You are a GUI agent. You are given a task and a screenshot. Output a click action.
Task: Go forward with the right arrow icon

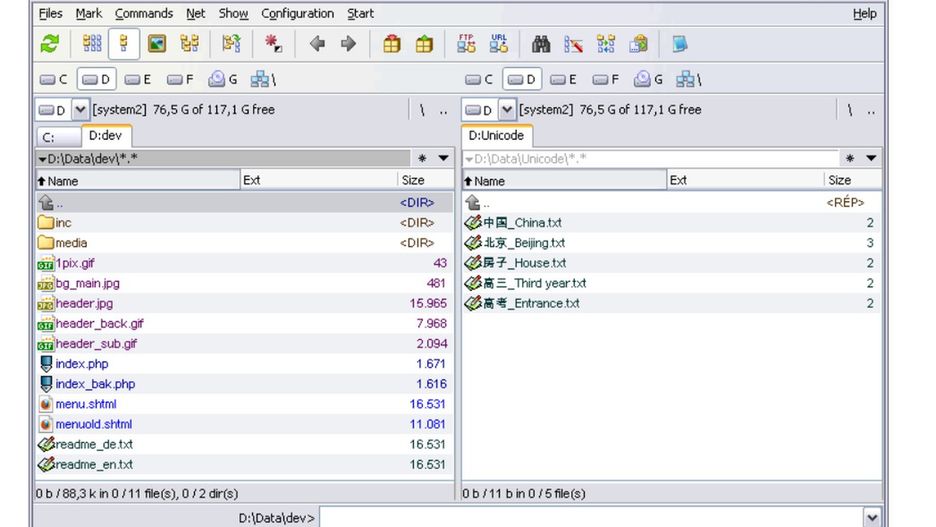pyautogui.click(x=348, y=44)
